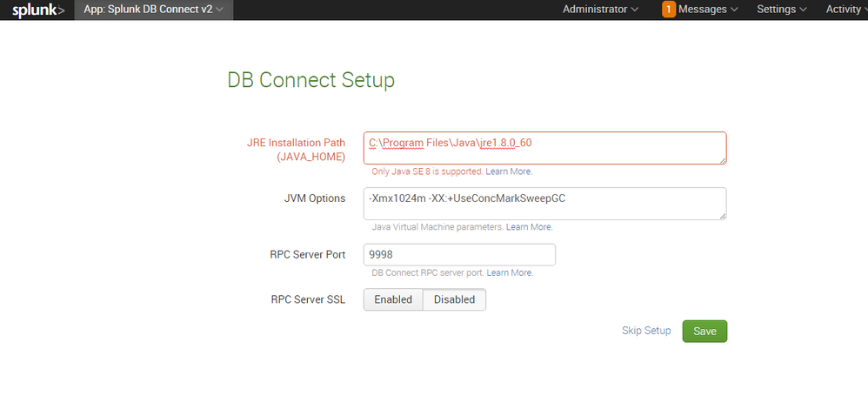The image size is (868, 396).
Task: Open the Settings menu
Action: pyautogui.click(x=781, y=10)
